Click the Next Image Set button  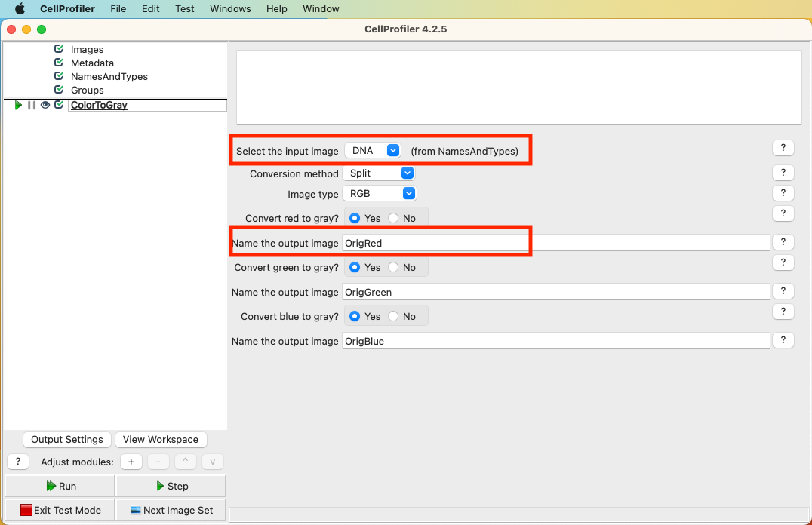click(171, 510)
